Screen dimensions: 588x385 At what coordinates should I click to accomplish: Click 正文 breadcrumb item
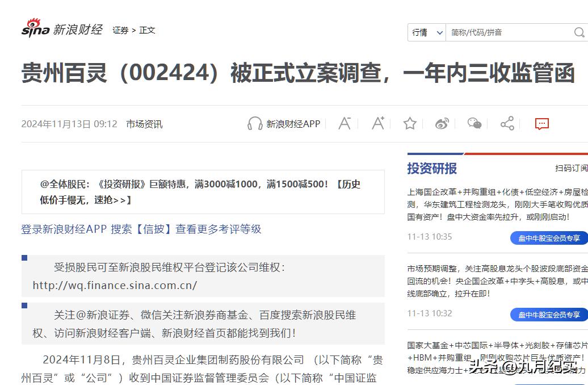click(x=147, y=30)
